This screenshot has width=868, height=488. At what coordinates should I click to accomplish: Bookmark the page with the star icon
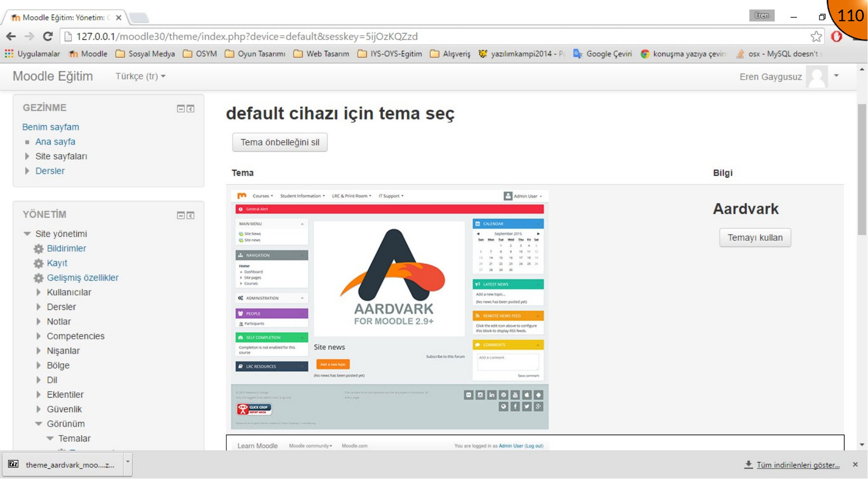816,37
